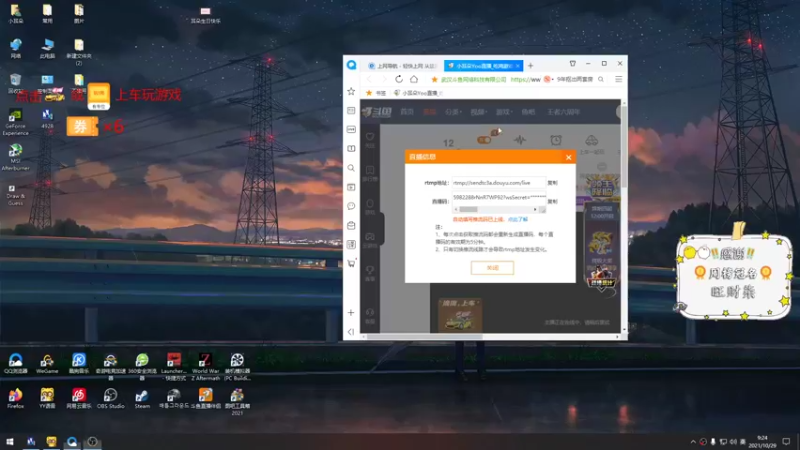The height and width of the screenshot is (450, 800).
Task: Open the Firefox desktop shortcut
Action: click(15, 398)
